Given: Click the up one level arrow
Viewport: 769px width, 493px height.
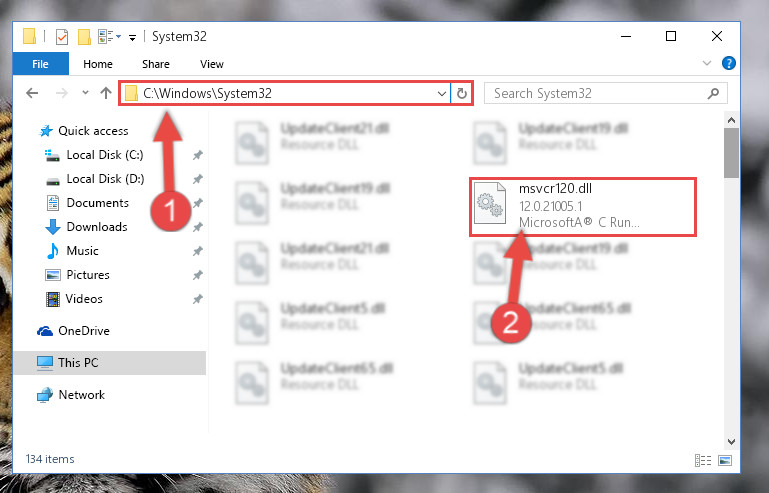Looking at the screenshot, I should [105, 93].
